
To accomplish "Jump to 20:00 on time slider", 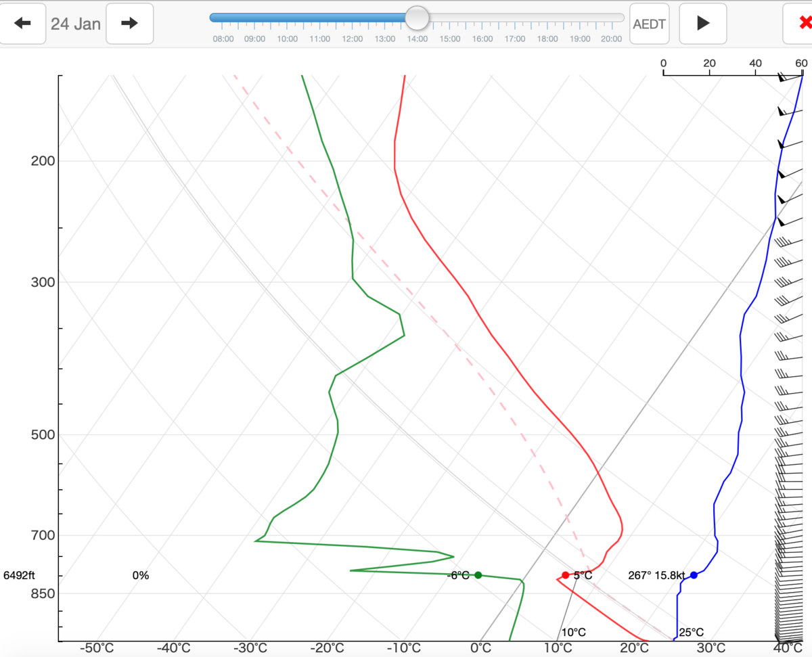I will 612,39.
